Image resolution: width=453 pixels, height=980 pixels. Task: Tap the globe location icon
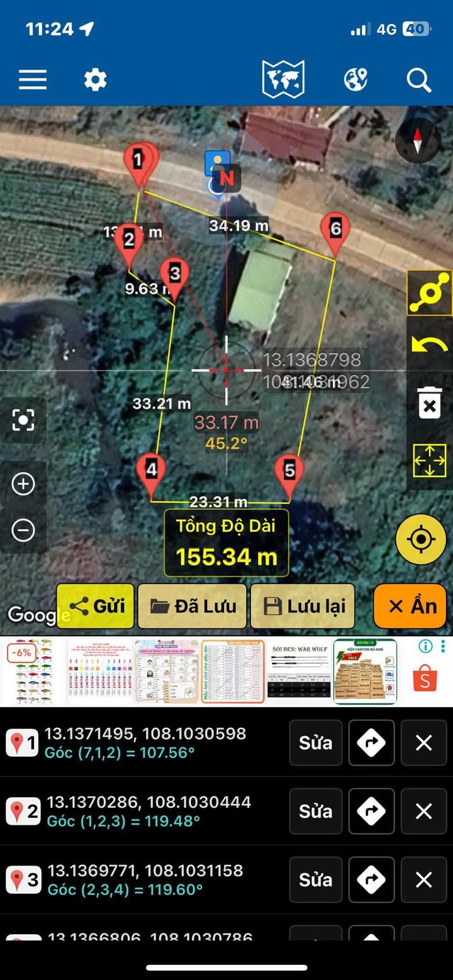[x=355, y=80]
